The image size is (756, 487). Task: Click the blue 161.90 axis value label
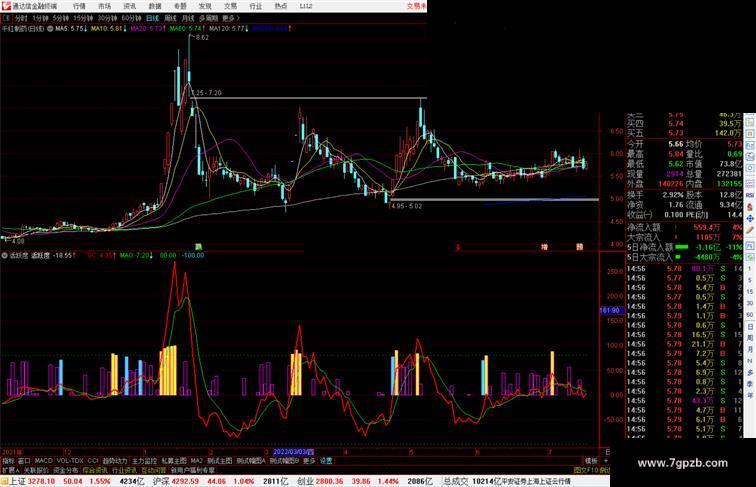pyautogui.click(x=610, y=311)
